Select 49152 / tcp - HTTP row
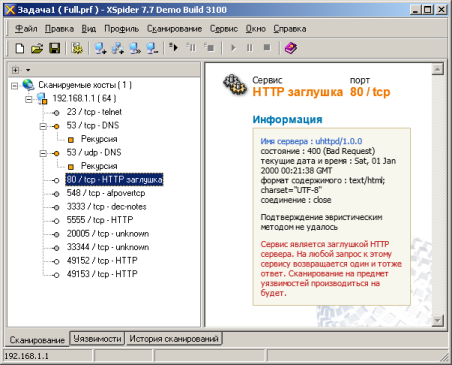This screenshot has height=365, width=452. [102, 260]
